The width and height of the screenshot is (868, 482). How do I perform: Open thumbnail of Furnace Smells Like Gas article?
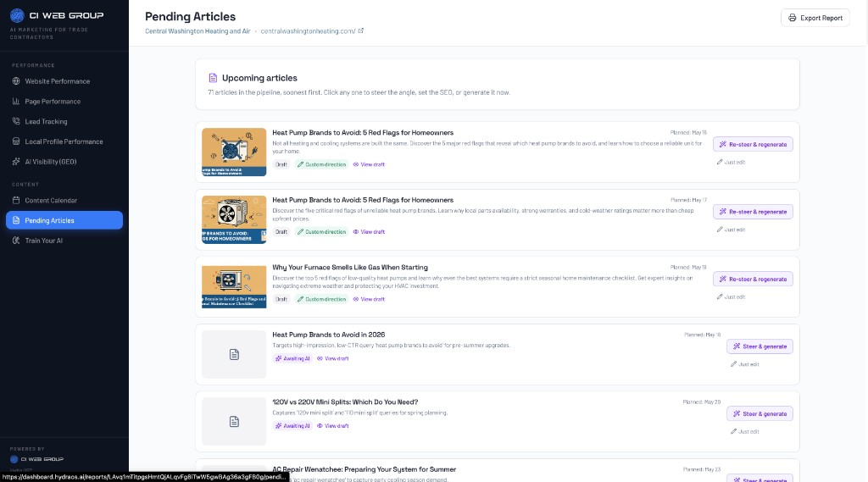pyautogui.click(x=234, y=287)
